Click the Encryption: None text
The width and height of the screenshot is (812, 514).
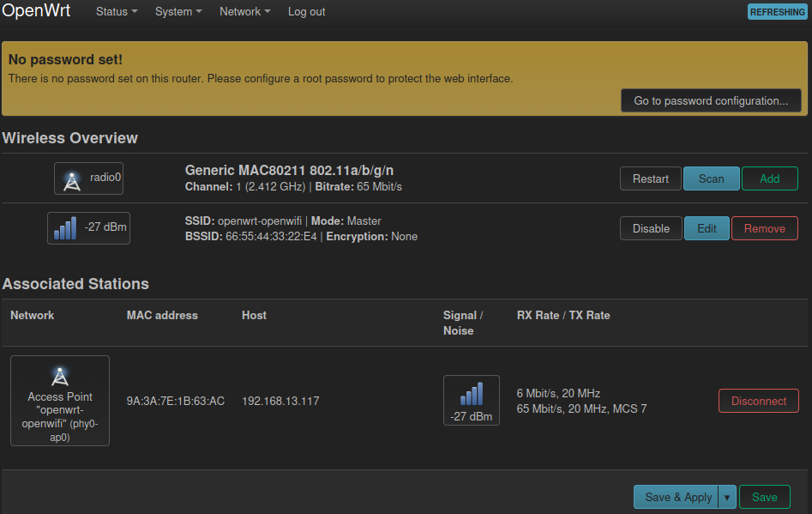tap(372, 236)
